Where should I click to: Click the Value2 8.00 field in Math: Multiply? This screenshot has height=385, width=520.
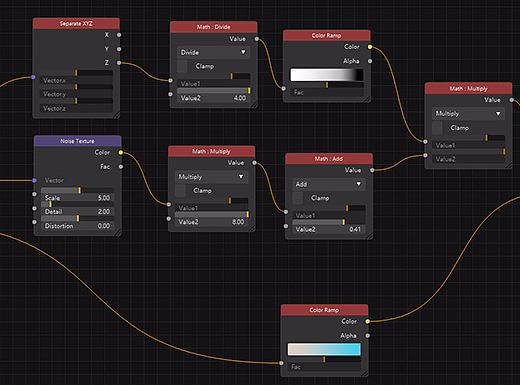click(x=212, y=219)
